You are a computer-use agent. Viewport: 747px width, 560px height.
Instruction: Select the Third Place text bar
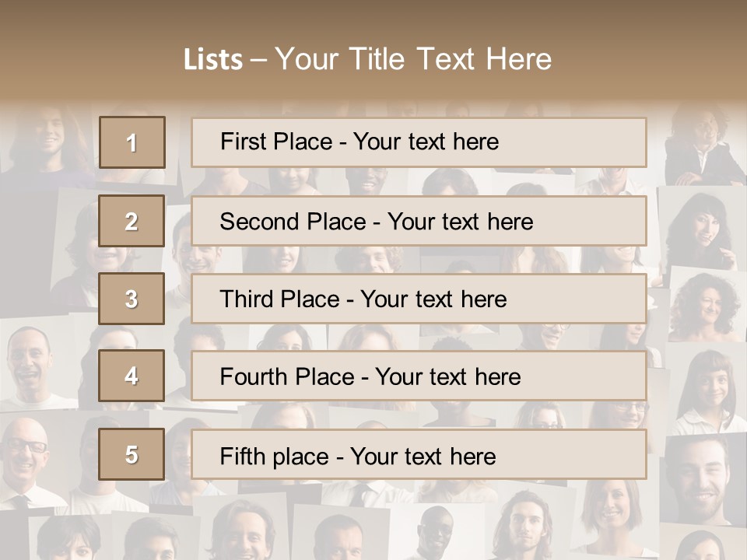click(x=419, y=299)
